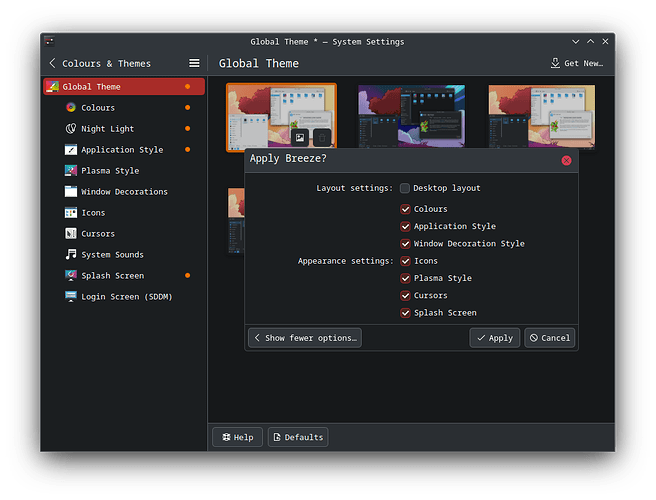The width and height of the screenshot is (656, 500).
Task: Toggle the Splash Screen checkbox in the dialog
Action: [405, 313]
